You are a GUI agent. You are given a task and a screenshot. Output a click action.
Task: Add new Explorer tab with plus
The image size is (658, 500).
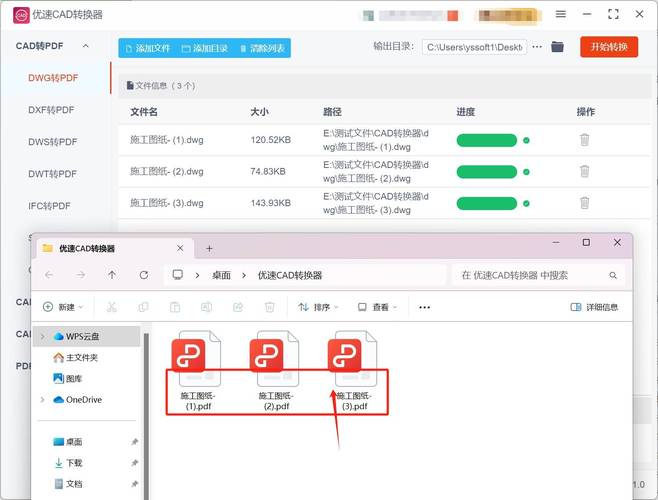click(209, 249)
